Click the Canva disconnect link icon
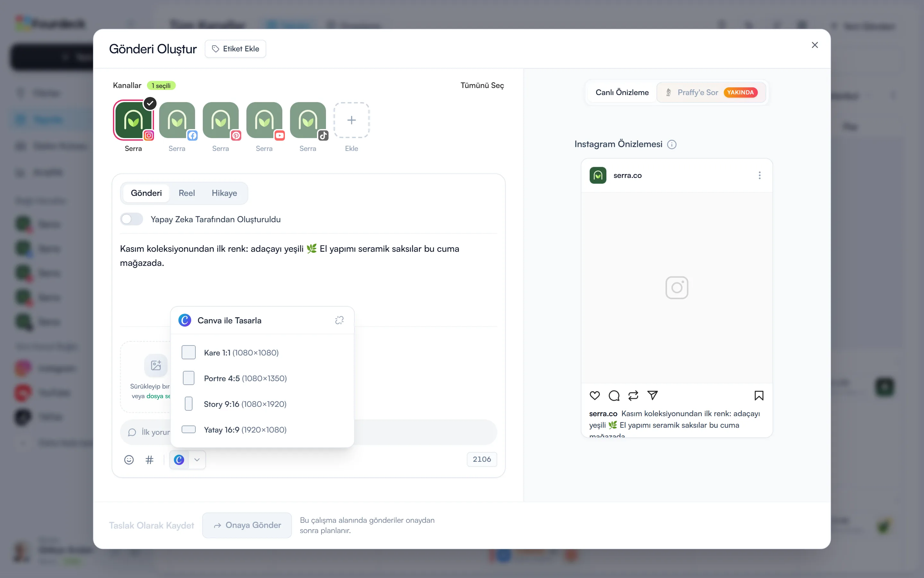This screenshot has height=578, width=924. point(339,320)
